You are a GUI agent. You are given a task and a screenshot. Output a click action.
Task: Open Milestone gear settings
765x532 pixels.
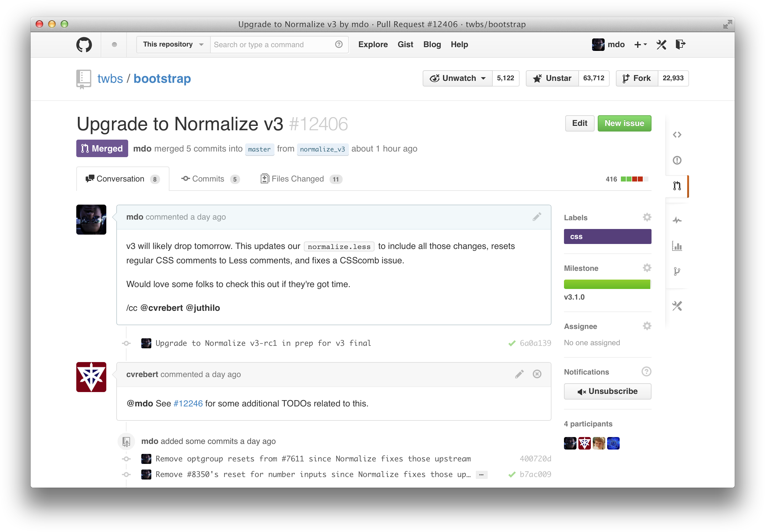(647, 268)
